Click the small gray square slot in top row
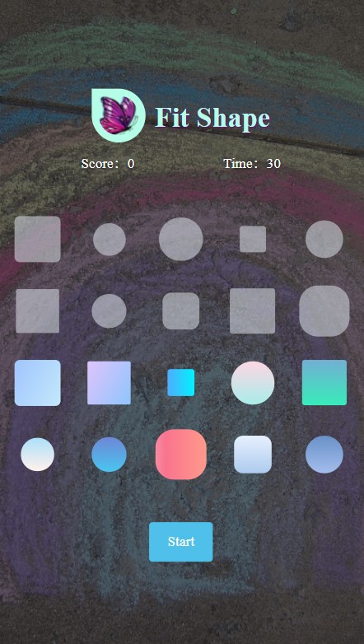 (x=253, y=239)
